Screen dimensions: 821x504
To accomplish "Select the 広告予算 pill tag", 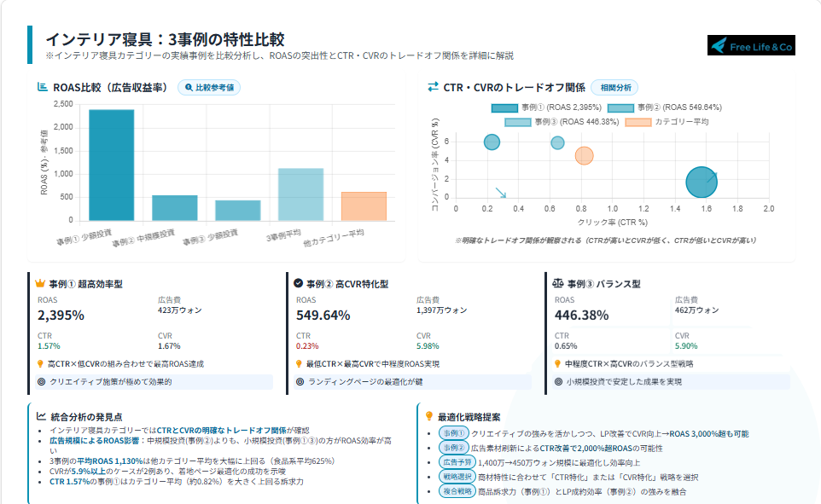I will [452, 462].
